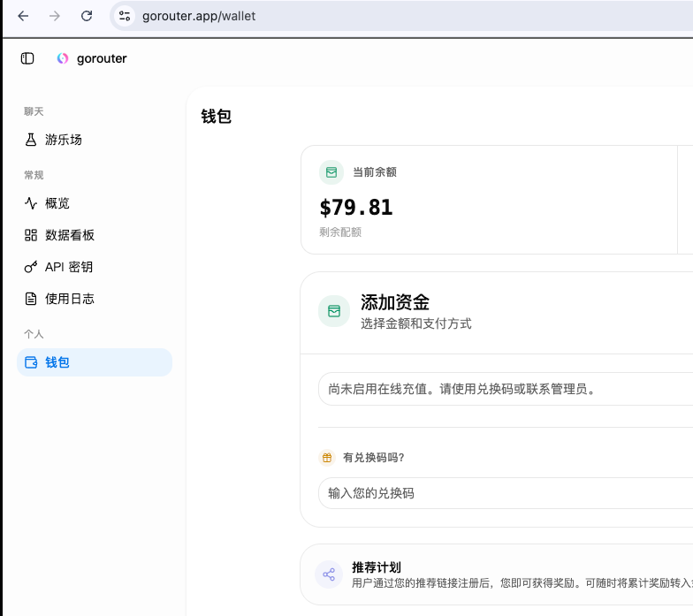Click the $79.81 balance amount
The width and height of the screenshot is (693, 616).
tap(356, 207)
